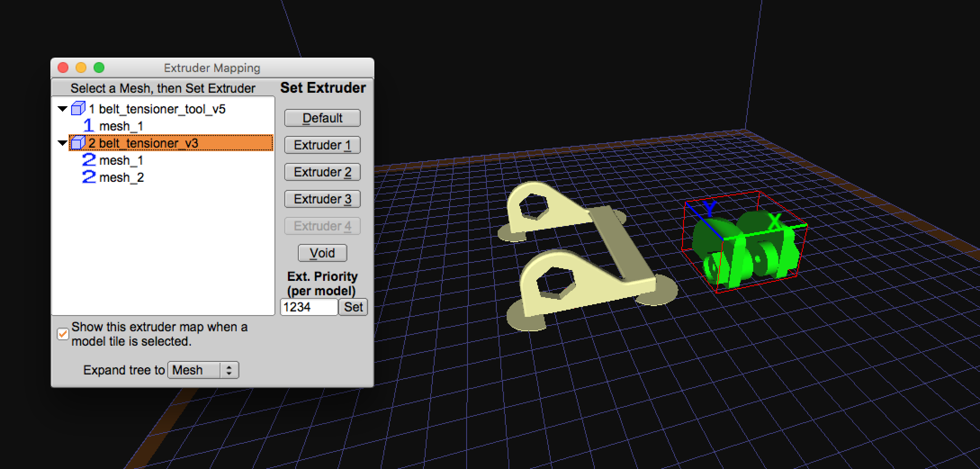Assign Extruder 1 to the selection
Screen dimensions: 980x469
(x=322, y=145)
